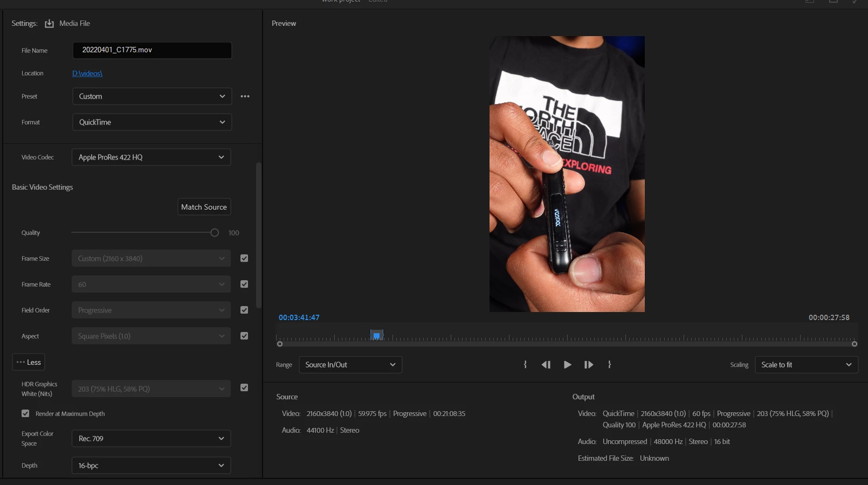
Task: Play the preview video
Action: point(567,365)
